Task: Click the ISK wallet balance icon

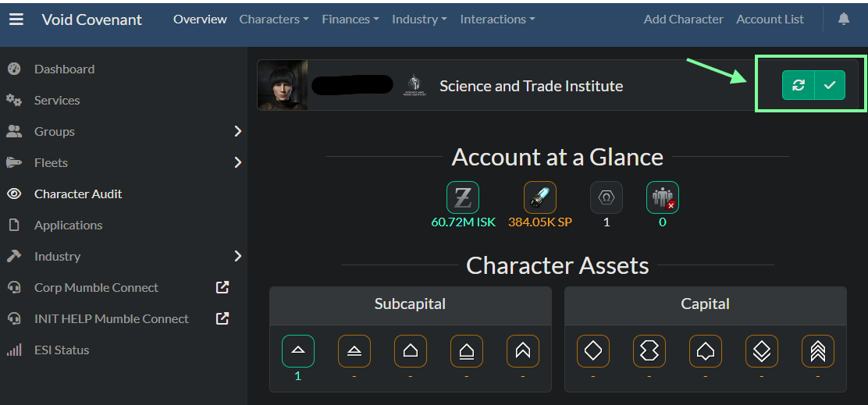Action: click(x=463, y=197)
